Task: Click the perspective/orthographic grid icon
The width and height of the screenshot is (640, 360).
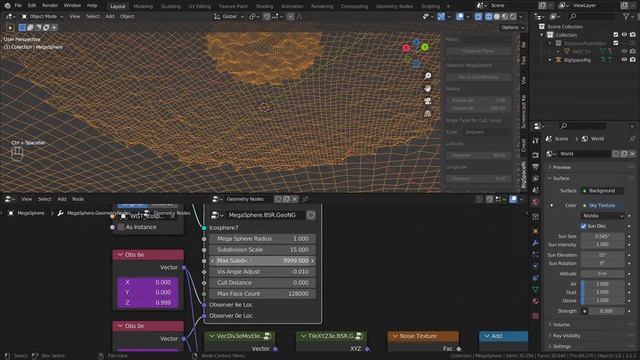Action: tap(427, 114)
